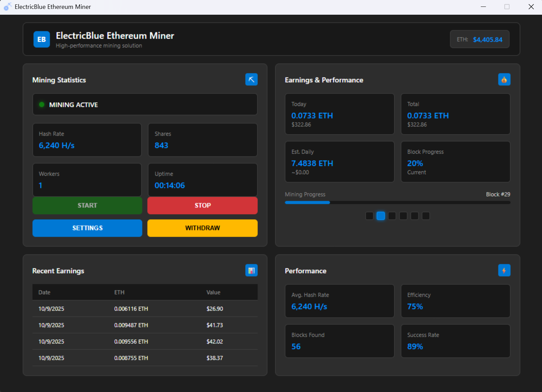Click the pickaxe icon in Mining Statistics
Image resolution: width=542 pixels, height=392 pixels.
pos(251,80)
